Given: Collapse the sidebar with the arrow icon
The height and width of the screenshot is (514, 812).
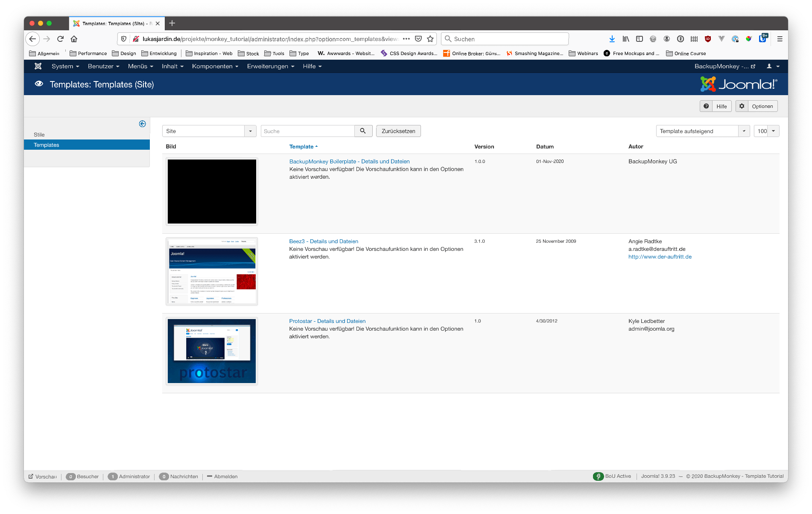Looking at the screenshot, I should pos(143,124).
